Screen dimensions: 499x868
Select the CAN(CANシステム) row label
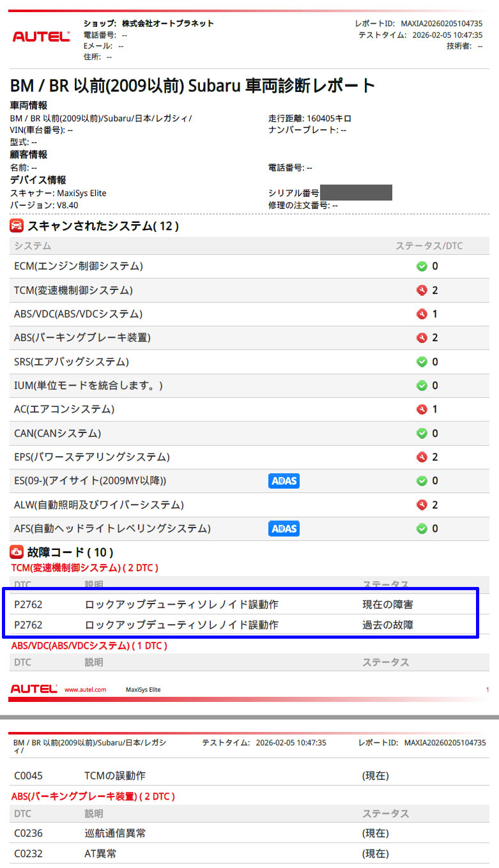coord(58,433)
